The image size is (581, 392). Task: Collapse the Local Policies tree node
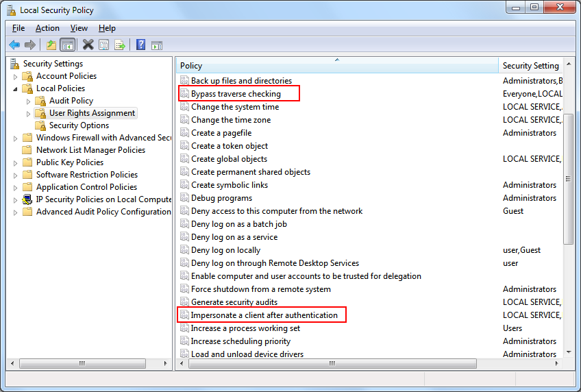click(15, 89)
